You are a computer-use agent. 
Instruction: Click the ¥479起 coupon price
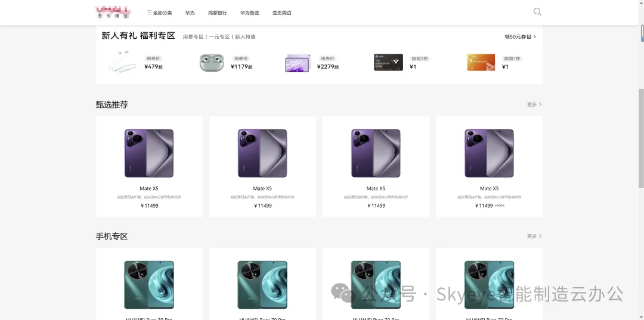coord(154,67)
